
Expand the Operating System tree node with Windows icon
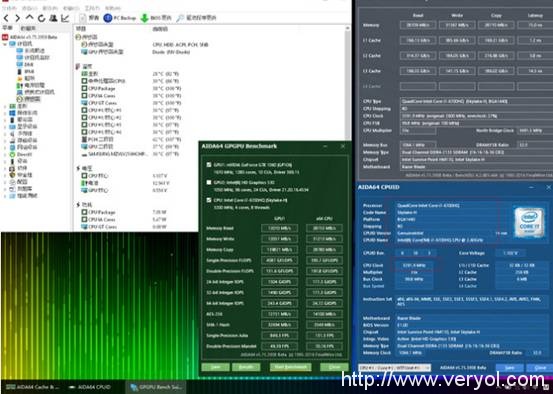tap(5, 113)
